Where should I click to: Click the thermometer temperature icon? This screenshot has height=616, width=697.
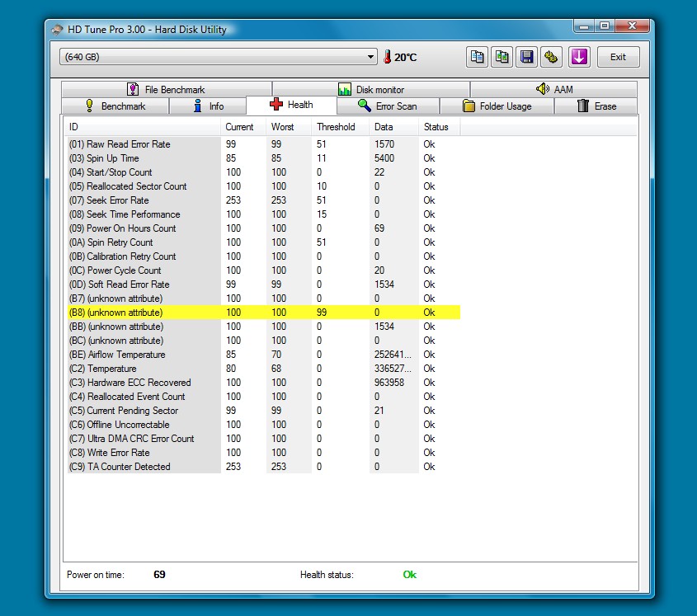click(x=387, y=57)
